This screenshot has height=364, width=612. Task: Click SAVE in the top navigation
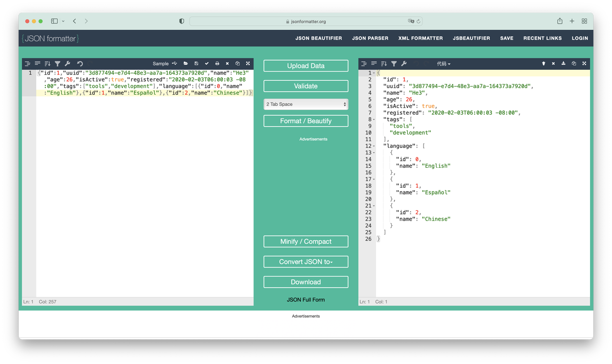click(507, 38)
